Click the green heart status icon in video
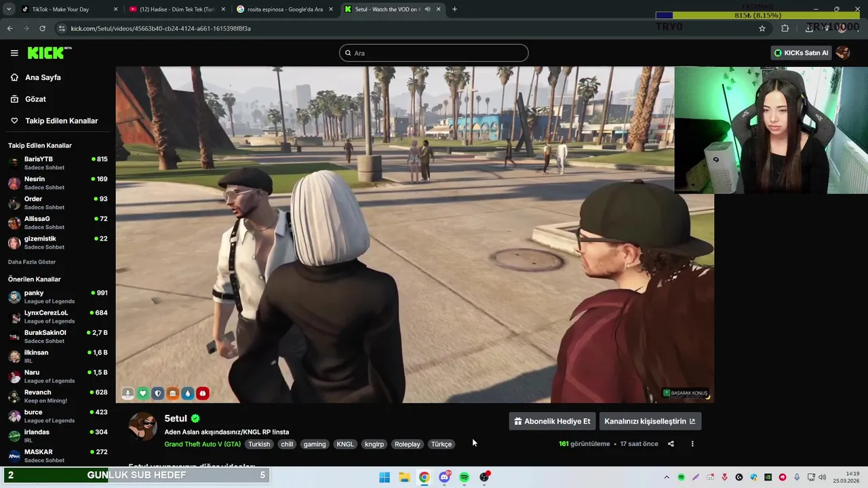 (142, 393)
